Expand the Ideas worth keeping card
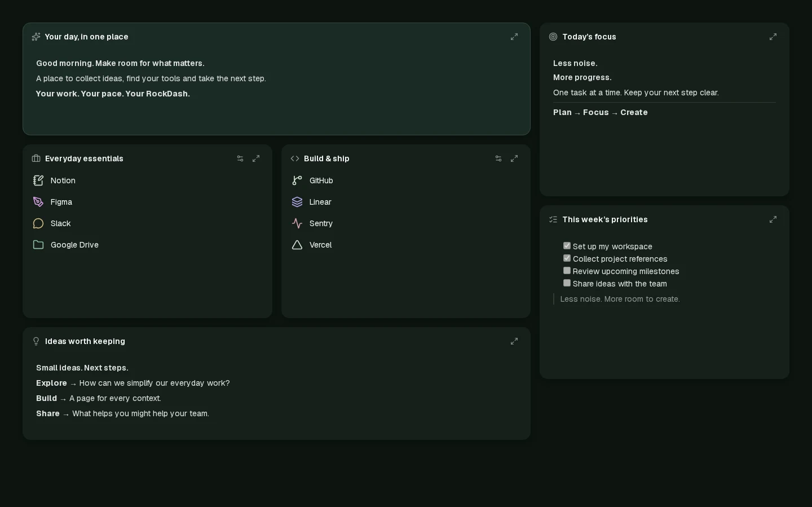 coord(514,341)
